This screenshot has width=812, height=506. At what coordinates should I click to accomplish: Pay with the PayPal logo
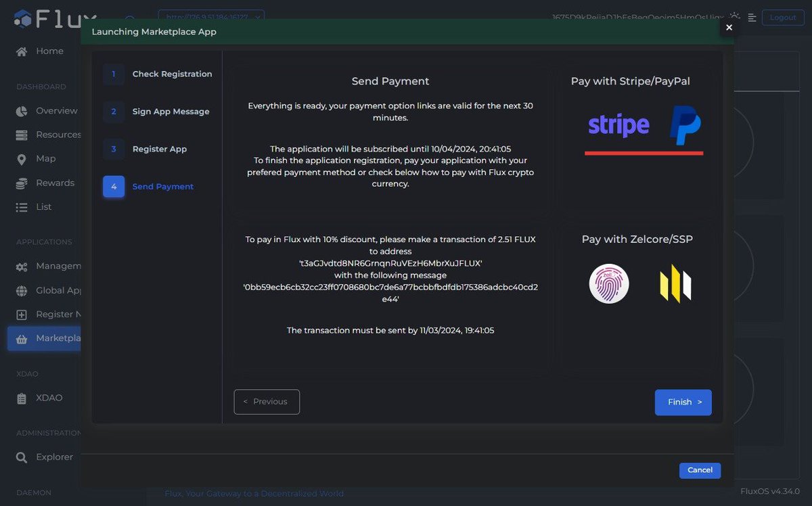(x=685, y=126)
